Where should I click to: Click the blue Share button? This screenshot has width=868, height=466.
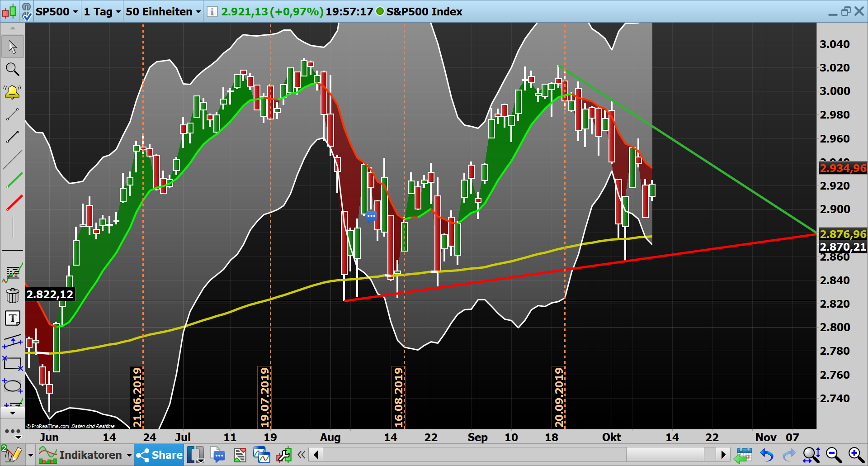[x=159, y=455]
